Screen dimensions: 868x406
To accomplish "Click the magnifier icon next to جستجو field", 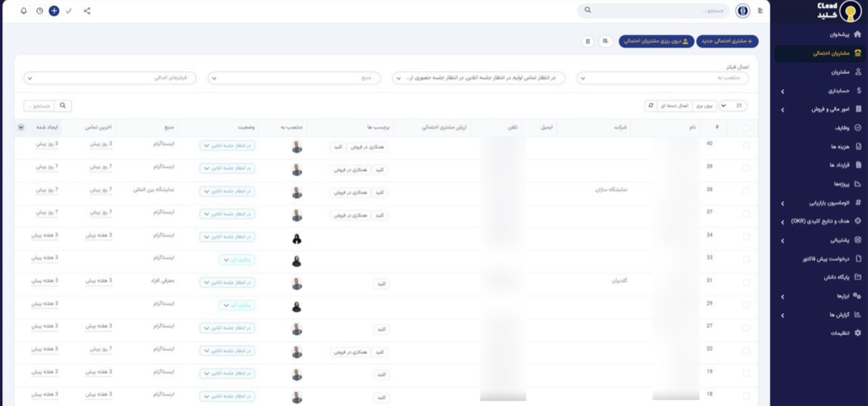I will [63, 106].
